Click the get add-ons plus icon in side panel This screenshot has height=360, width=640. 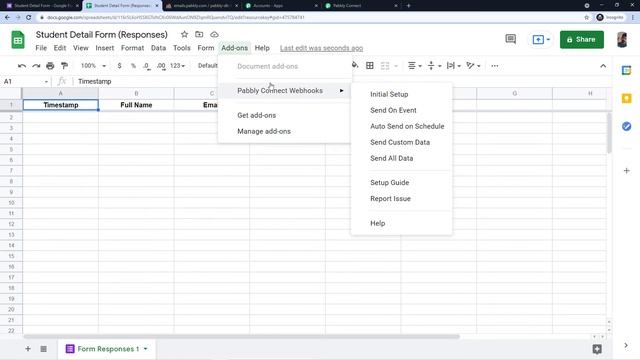[627, 171]
